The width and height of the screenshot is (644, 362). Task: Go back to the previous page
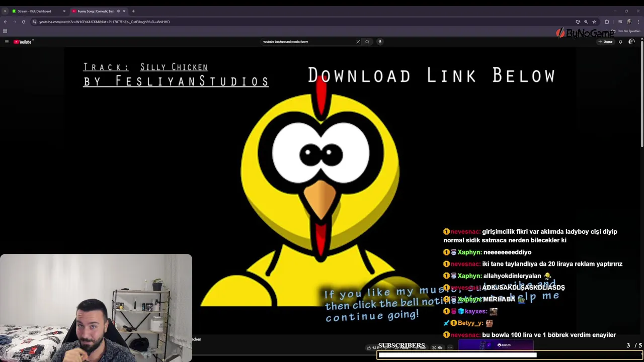tap(5, 22)
